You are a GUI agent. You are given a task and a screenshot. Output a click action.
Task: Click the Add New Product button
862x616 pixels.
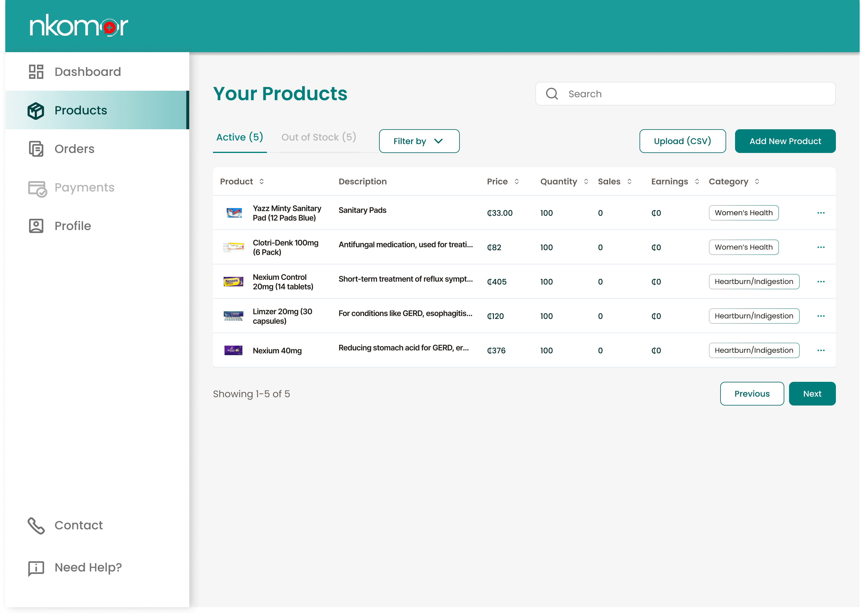pyautogui.click(x=785, y=141)
